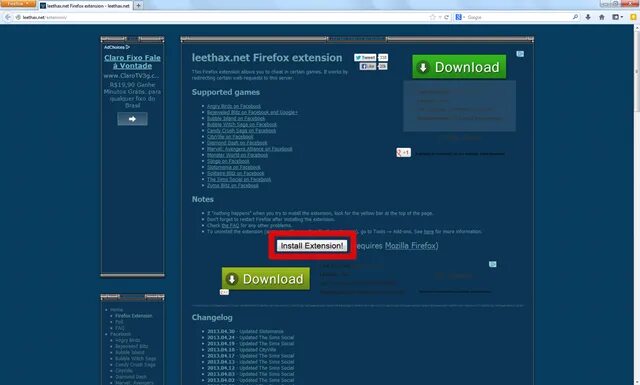Click the Twitter Tweet button

pyautogui.click(x=365, y=58)
